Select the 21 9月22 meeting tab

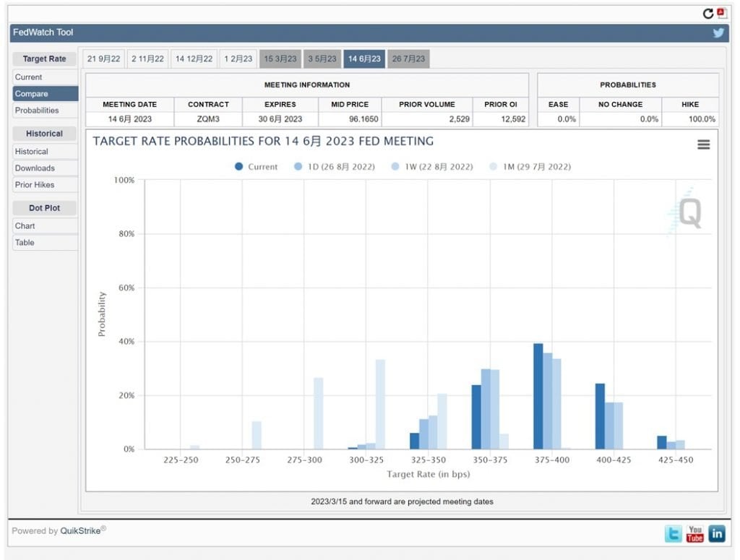coord(104,59)
